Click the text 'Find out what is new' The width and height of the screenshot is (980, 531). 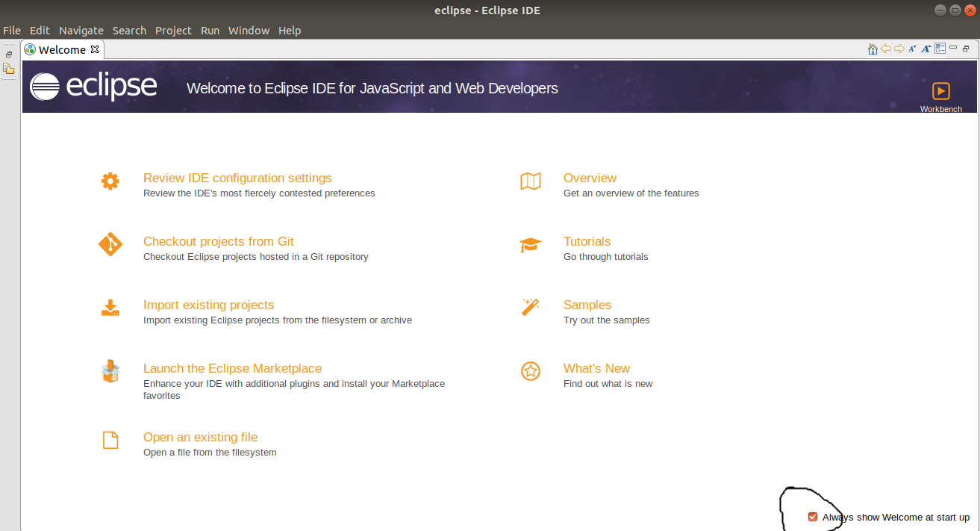click(608, 384)
